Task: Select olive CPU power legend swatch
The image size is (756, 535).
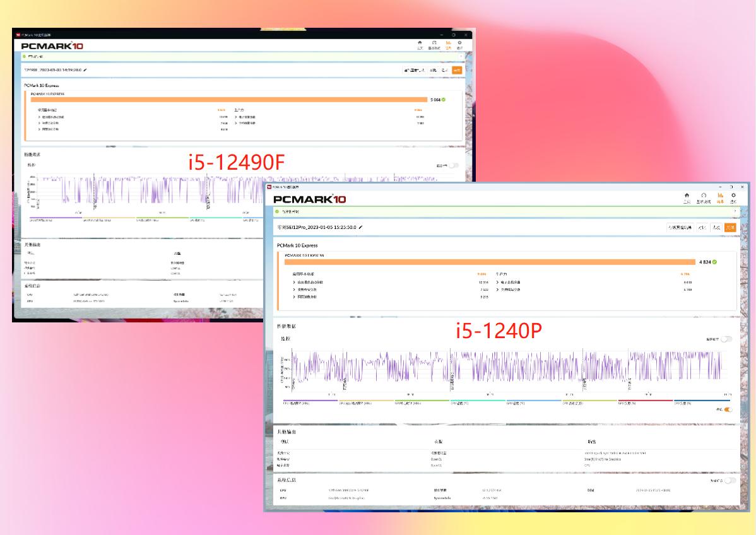Action: [x=589, y=401]
